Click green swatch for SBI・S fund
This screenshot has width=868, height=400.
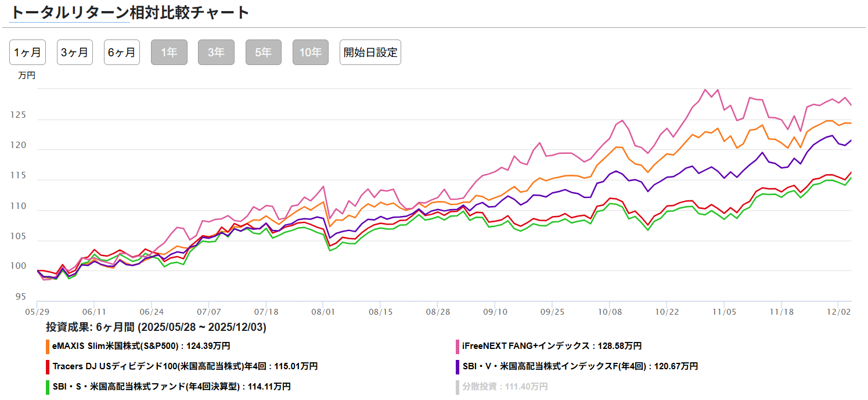click(x=48, y=387)
